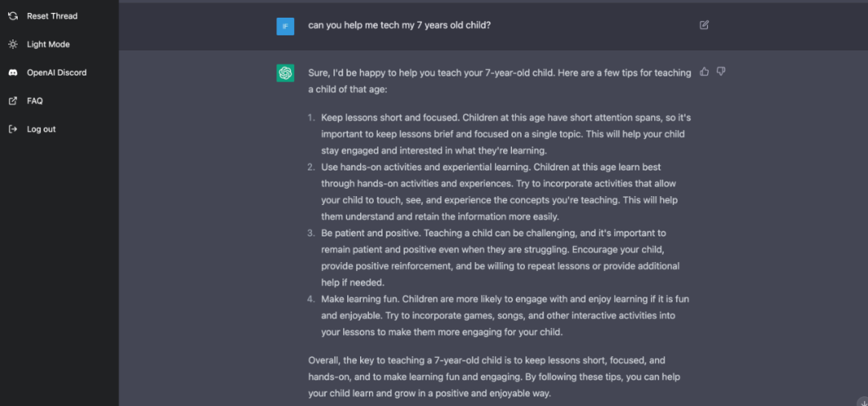This screenshot has height=406, width=868.
Task: Click the blue IF user avatar
Action: (285, 26)
